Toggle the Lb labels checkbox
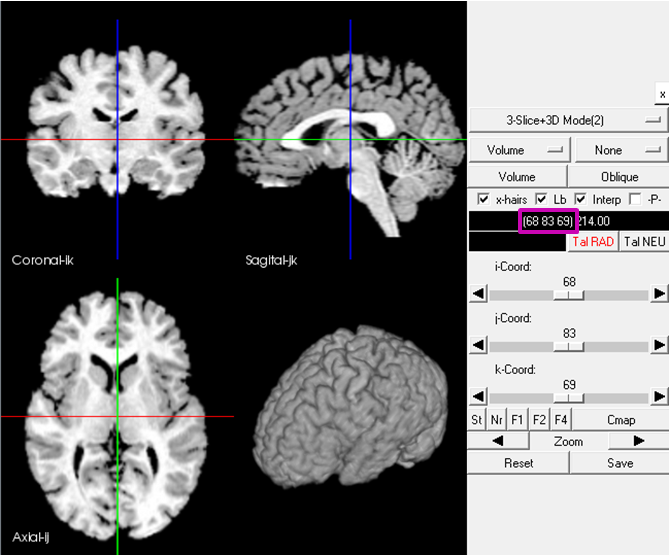The width and height of the screenshot is (669, 556). 541,199
